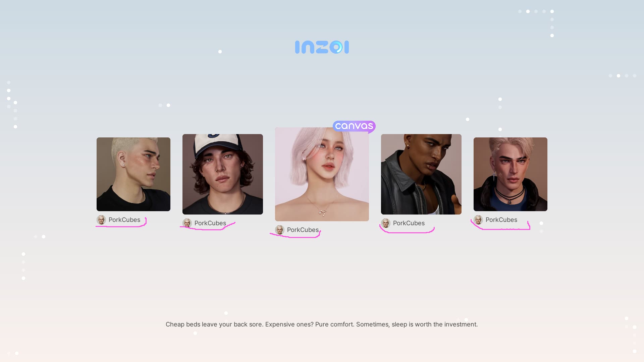Open the baseball cap character portrait

click(223, 174)
